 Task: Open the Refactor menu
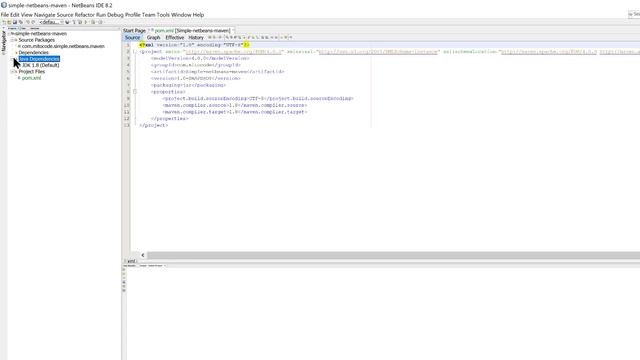pyautogui.click(x=84, y=15)
